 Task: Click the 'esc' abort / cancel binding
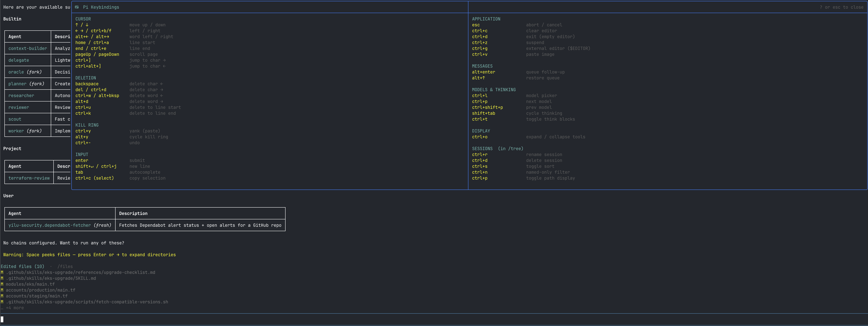coord(476,25)
